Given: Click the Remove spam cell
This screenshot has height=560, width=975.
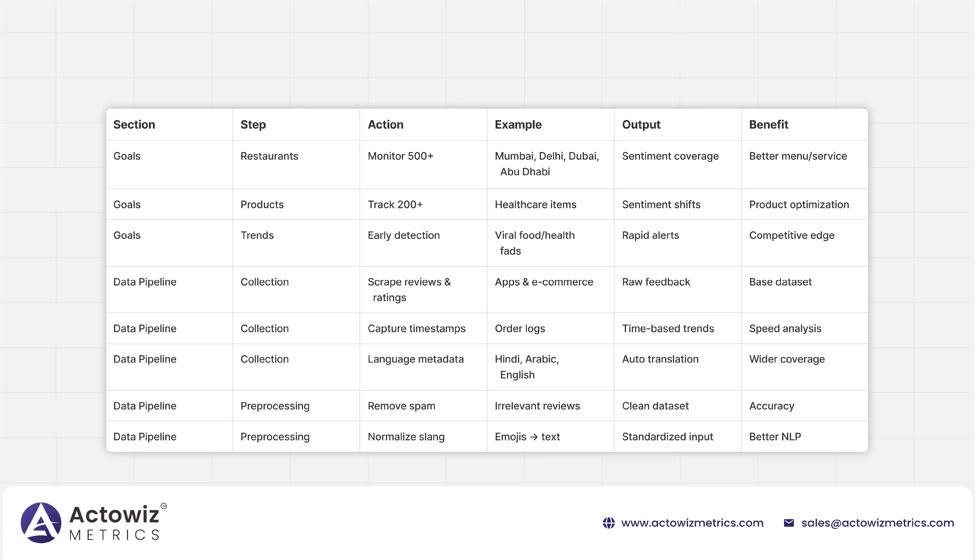Looking at the screenshot, I should [x=401, y=406].
